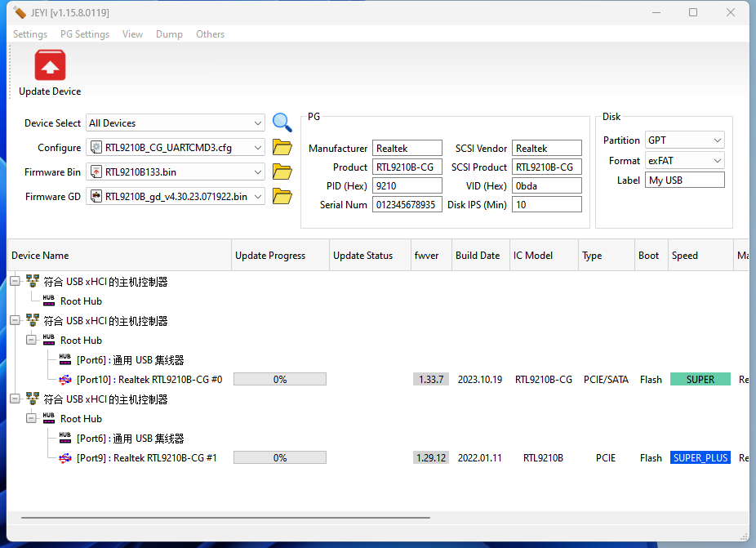The image size is (756, 548).
Task: Select the Port10 Realtek RTL9210B-CG #0 device
Action: tap(149, 380)
